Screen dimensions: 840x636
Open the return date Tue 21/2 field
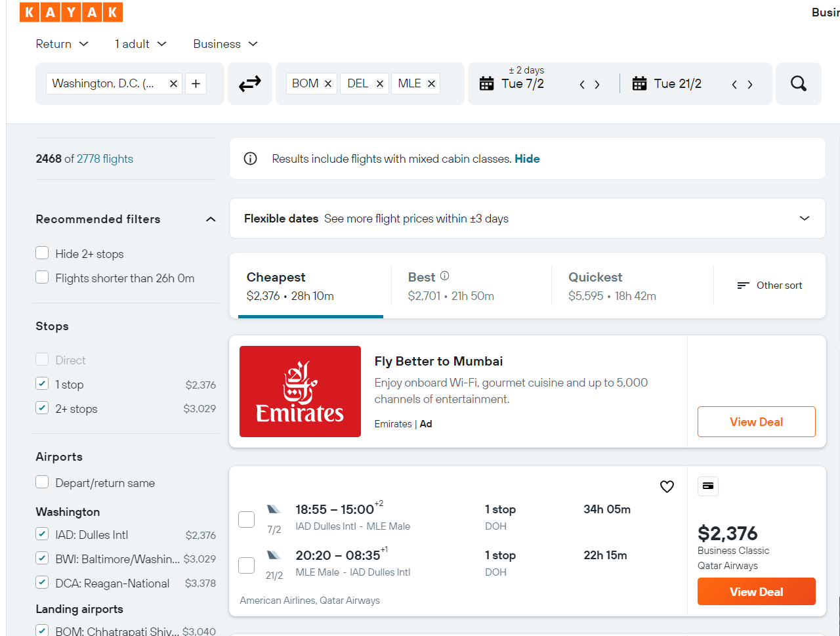pyautogui.click(x=677, y=83)
